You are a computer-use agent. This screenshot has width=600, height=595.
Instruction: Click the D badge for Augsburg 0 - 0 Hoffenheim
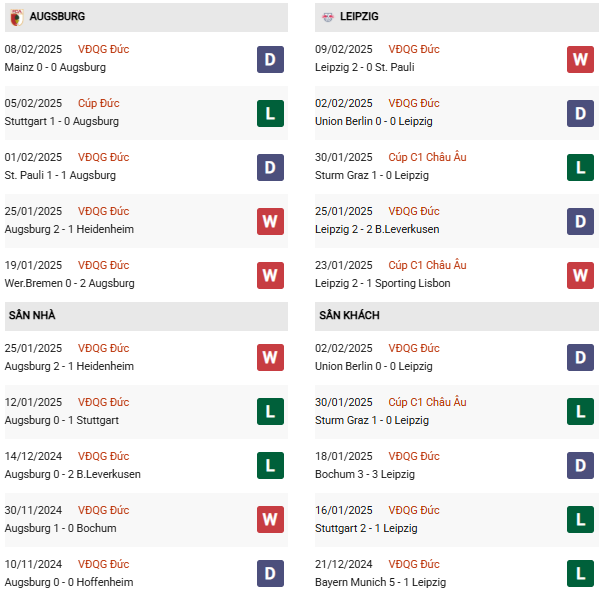[x=270, y=574]
